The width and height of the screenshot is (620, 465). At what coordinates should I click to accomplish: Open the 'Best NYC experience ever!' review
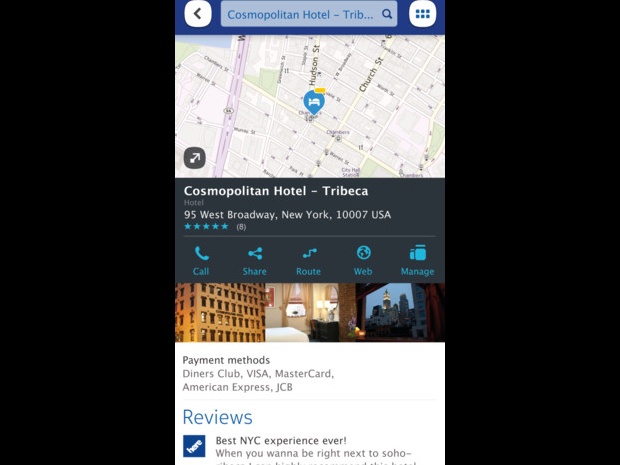pos(281,440)
